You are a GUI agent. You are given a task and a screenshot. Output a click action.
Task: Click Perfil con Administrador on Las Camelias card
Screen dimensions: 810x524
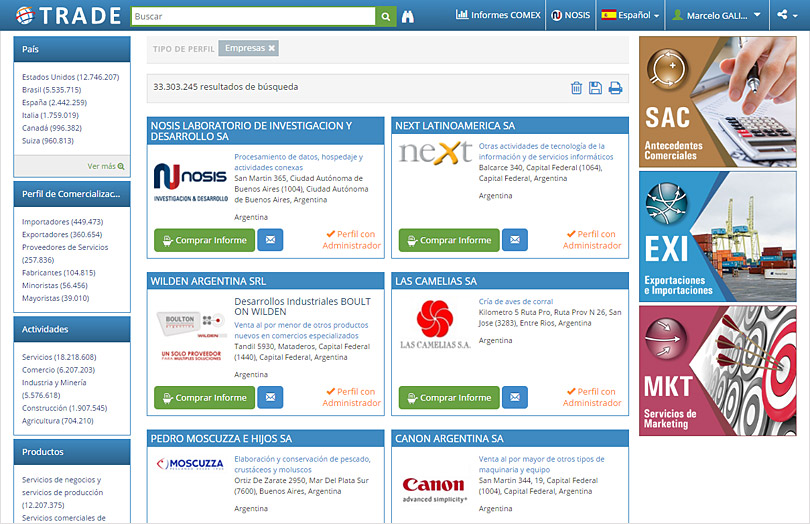(x=592, y=397)
